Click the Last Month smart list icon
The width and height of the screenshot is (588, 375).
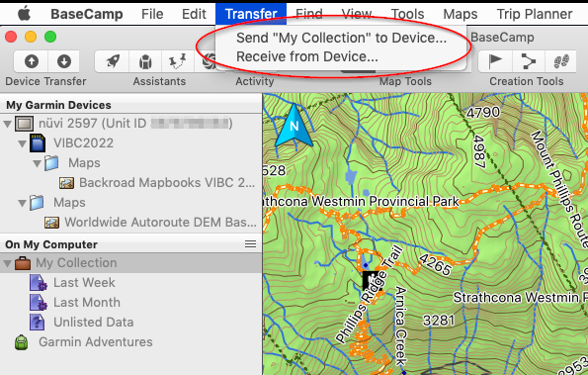point(38,303)
